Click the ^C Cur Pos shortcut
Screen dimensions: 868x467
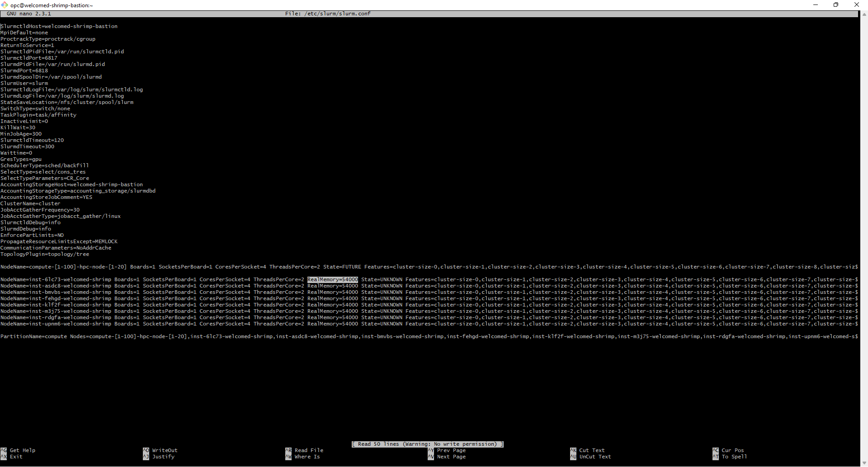(x=728, y=450)
